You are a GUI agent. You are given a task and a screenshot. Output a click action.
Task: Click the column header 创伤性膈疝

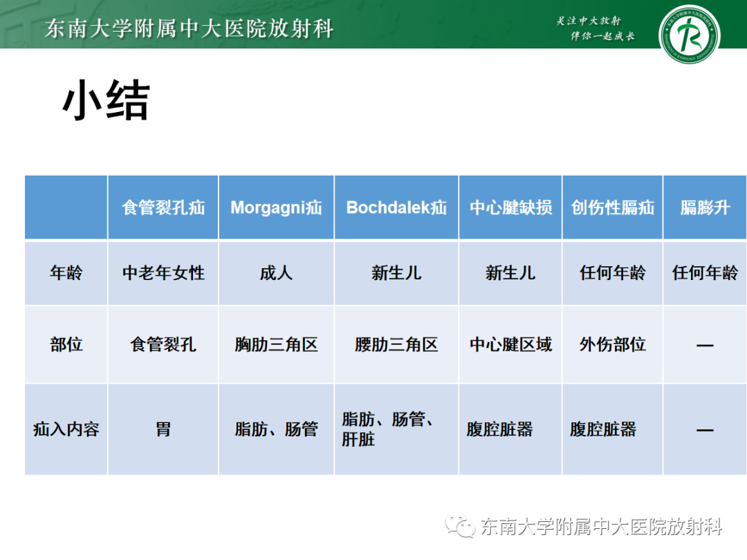613,207
